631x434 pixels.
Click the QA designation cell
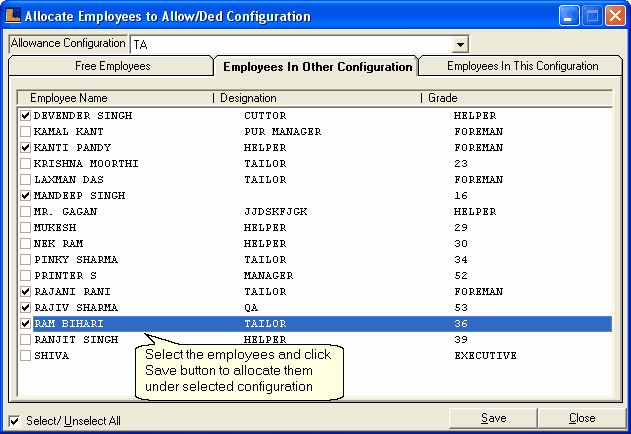251,308
